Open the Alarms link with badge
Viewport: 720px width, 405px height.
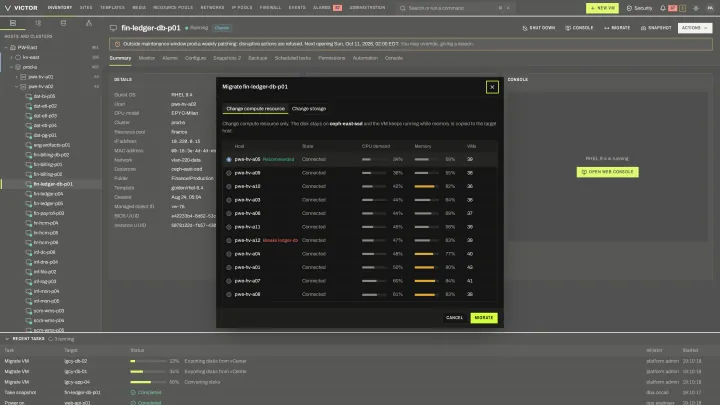click(327, 8)
